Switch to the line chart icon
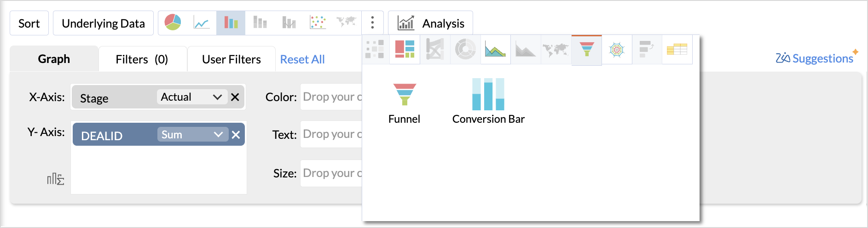Image resolution: width=868 pixels, height=228 pixels. (x=202, y=23)
